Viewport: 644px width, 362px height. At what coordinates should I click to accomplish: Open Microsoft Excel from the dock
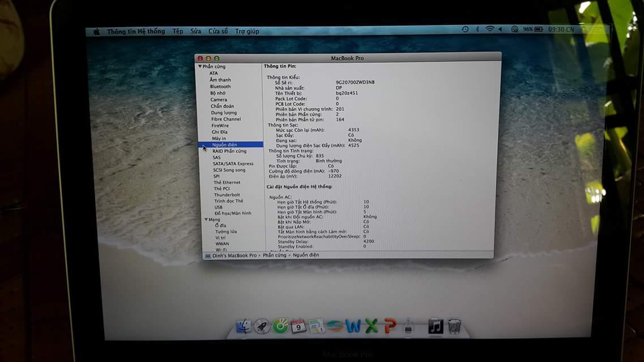(371, 326)
